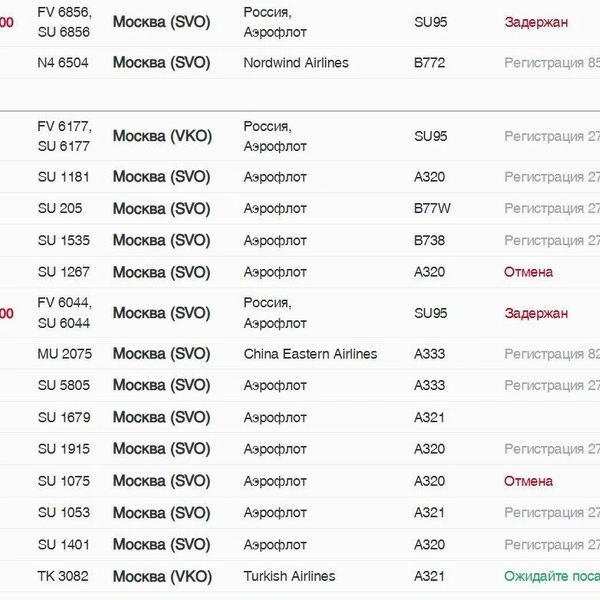Open the B77W aircraft type cell
The image size is (600, 600).
432,209
